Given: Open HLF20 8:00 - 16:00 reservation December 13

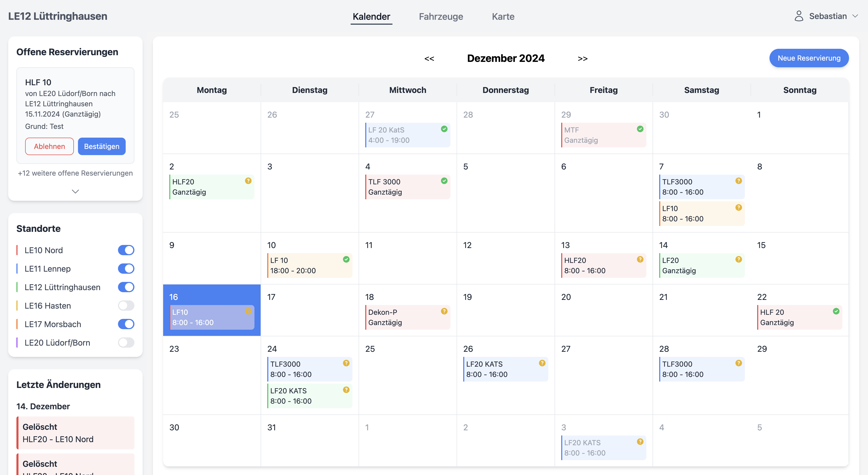Looking at the screenshot, I should click(604, 265).
